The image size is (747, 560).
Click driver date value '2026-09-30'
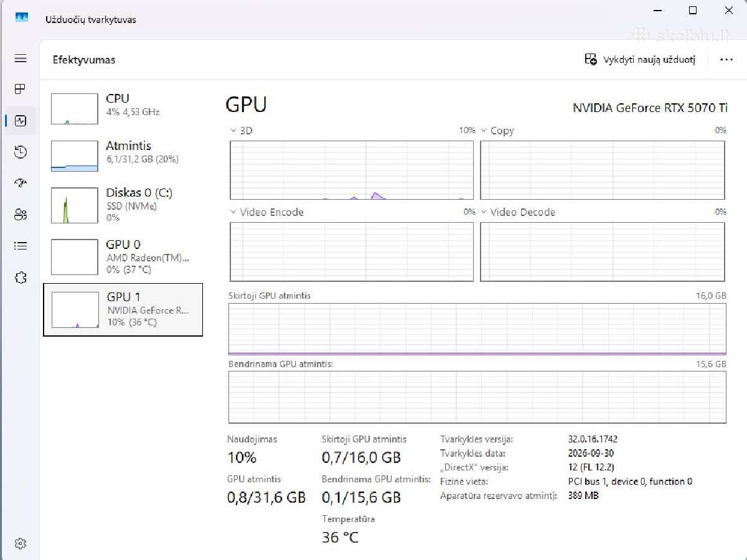tap(591, 453)
